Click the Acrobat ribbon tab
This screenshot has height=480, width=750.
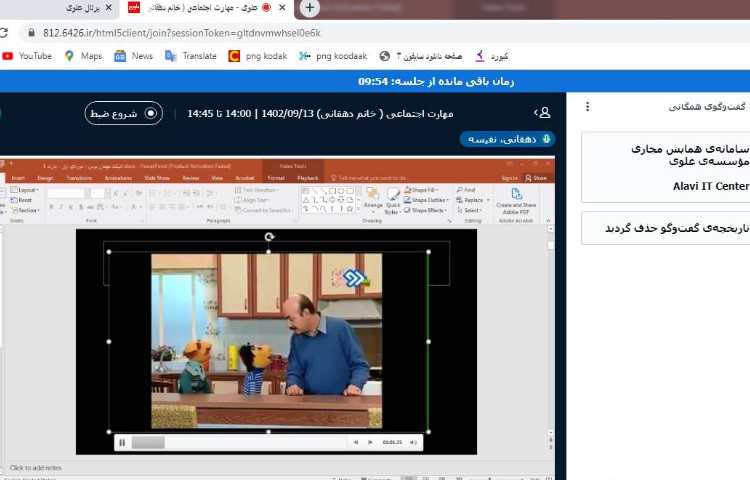click(244, 178)
